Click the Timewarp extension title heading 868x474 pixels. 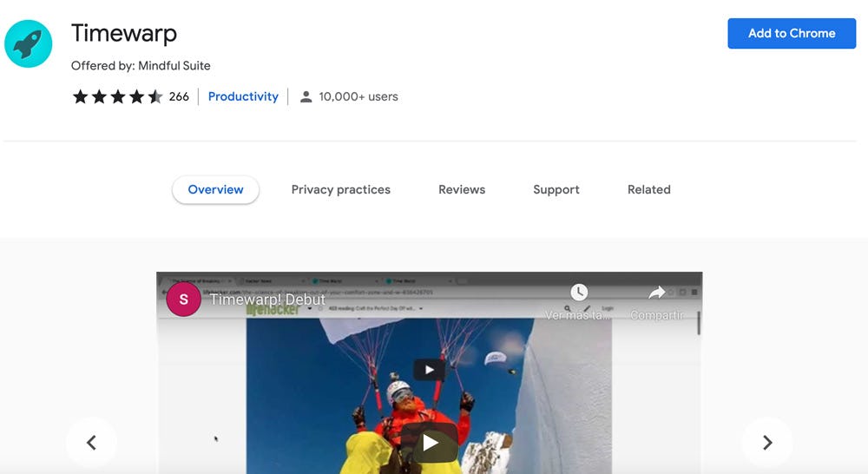tap(124, 33)
